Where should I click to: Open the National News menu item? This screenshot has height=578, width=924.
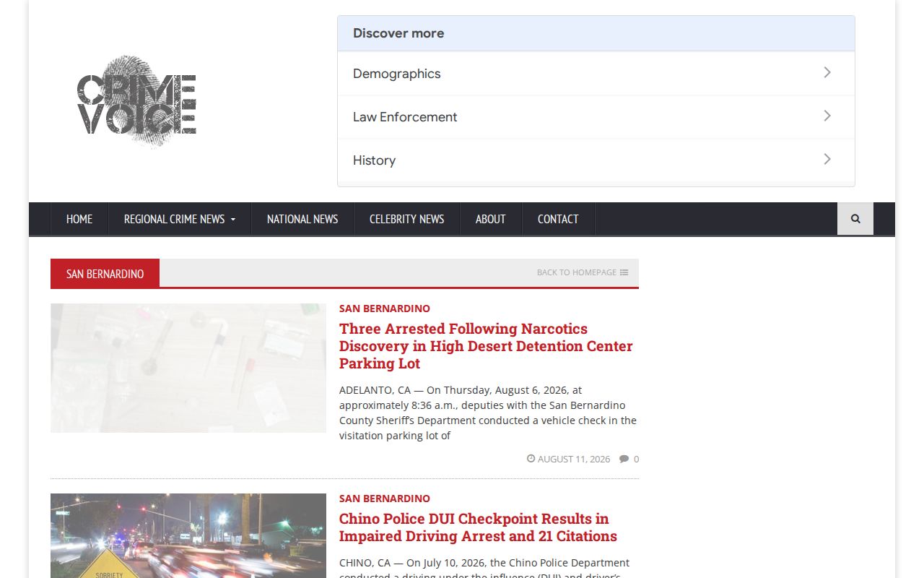(302, 219)
